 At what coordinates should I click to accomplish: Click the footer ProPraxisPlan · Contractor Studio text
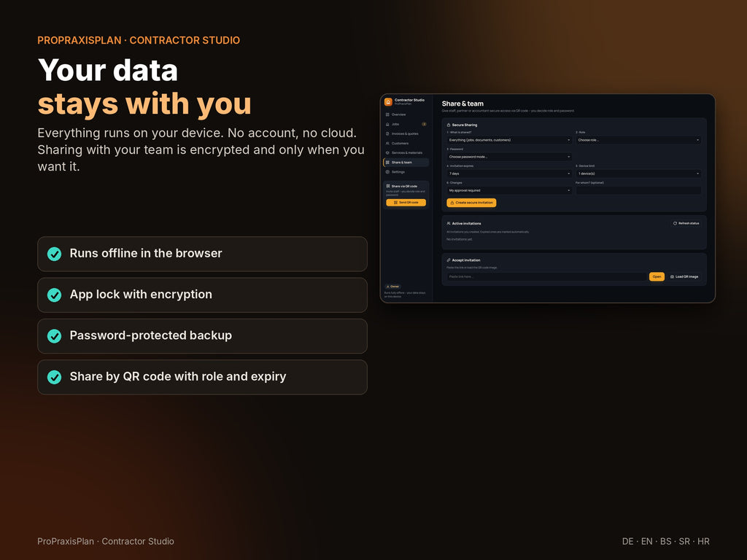coord(106,542)
